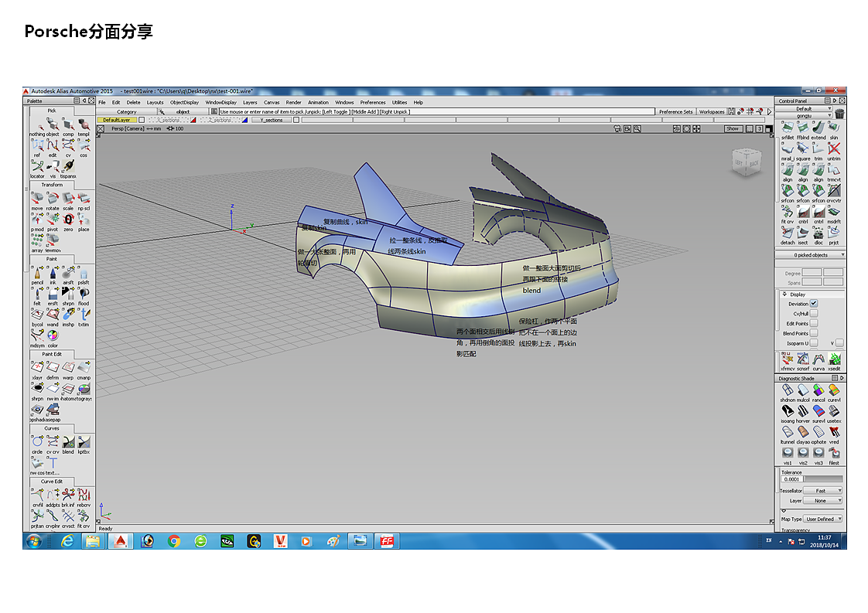Select the curve blend tool
This screenshot has width=868, height=613.
click(x=68, y=443)
